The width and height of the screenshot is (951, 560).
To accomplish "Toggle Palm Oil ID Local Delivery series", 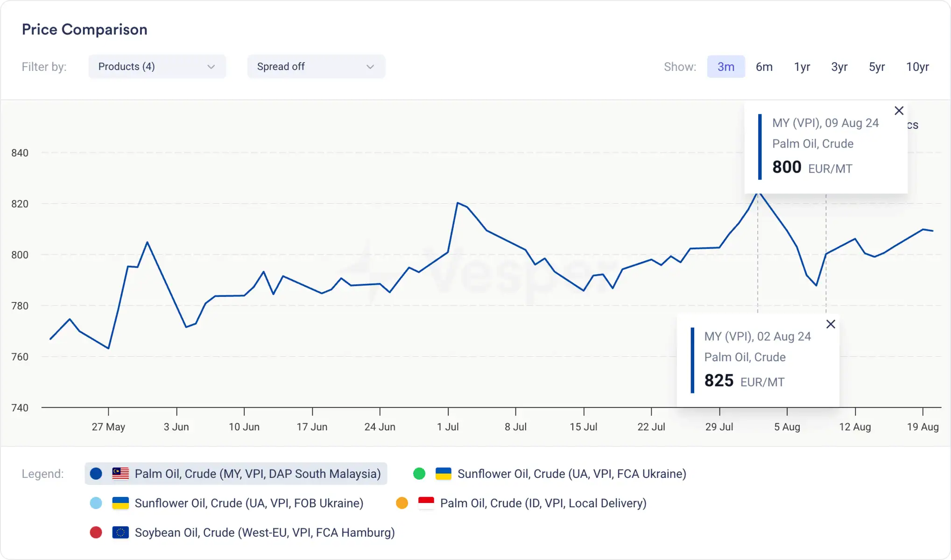I will 521,503.
